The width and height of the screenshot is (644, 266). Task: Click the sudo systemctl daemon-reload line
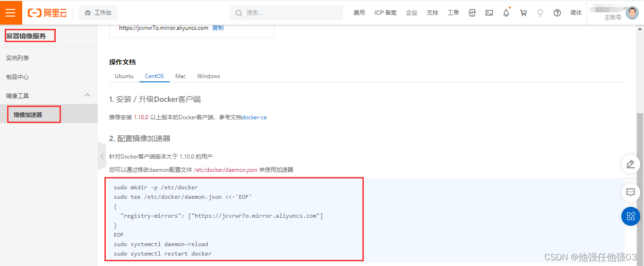coord(161,244)
